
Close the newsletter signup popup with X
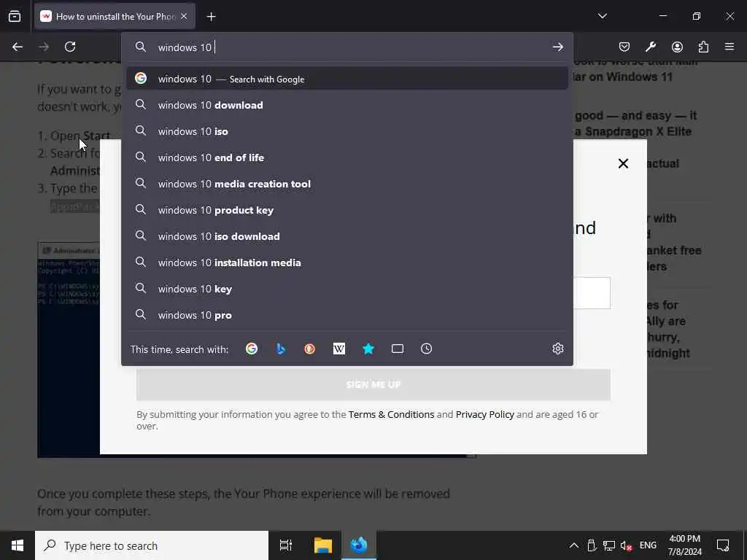pos(623,163)
